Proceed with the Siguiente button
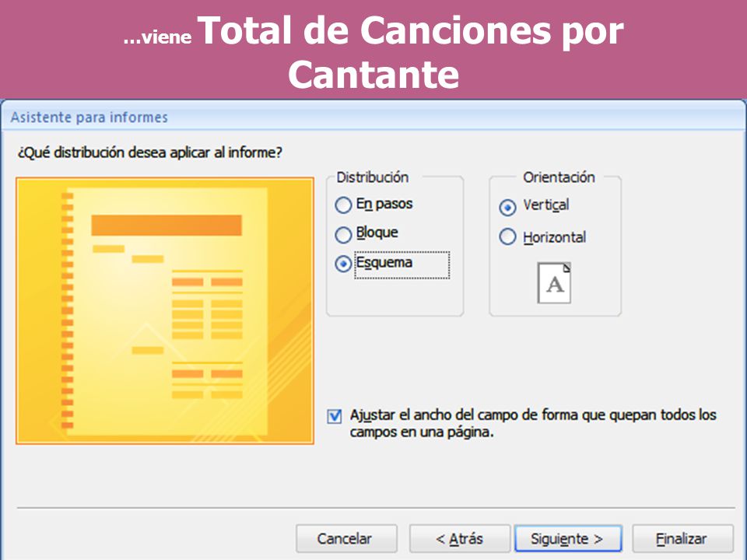Screen dimensions: 747x560 click(x=568, y=538)
